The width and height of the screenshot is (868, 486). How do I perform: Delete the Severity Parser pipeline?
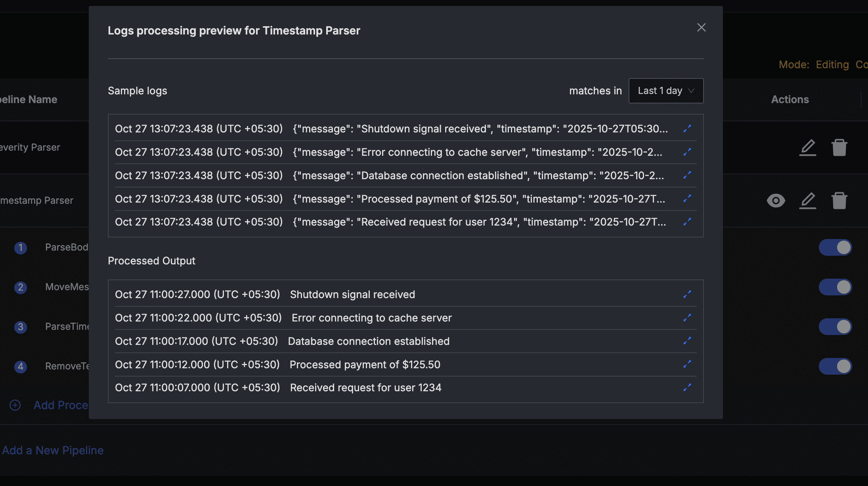839,147
